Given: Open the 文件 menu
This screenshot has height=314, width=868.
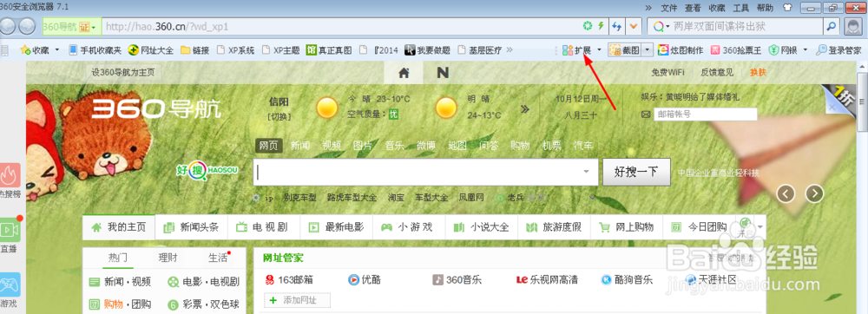Looking at the screenshot, I should (x=668, y=8).
